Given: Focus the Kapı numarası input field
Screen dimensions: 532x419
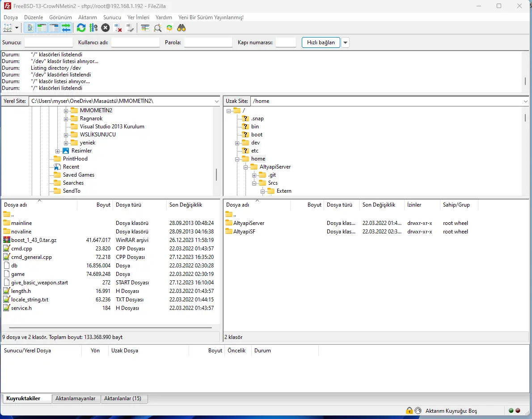Looking at the screenshot, I should click(286, 42).
